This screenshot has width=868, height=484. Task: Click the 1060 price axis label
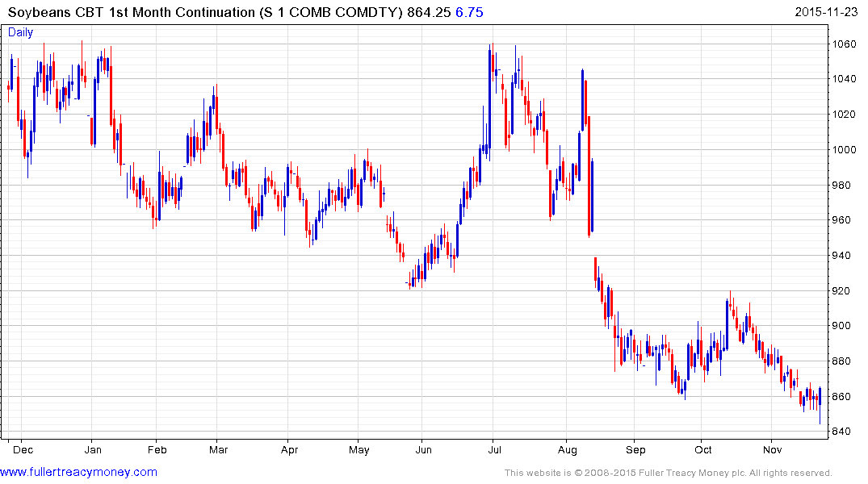pos(845,44)
